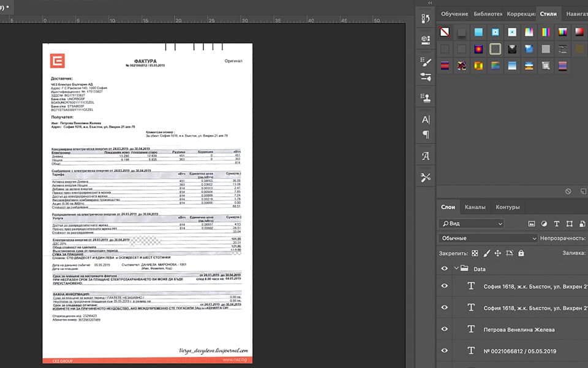This screenshot has width=588, height=368.
Task: Apply the yellow-orange frame style preset
Action: click(478, 66)
